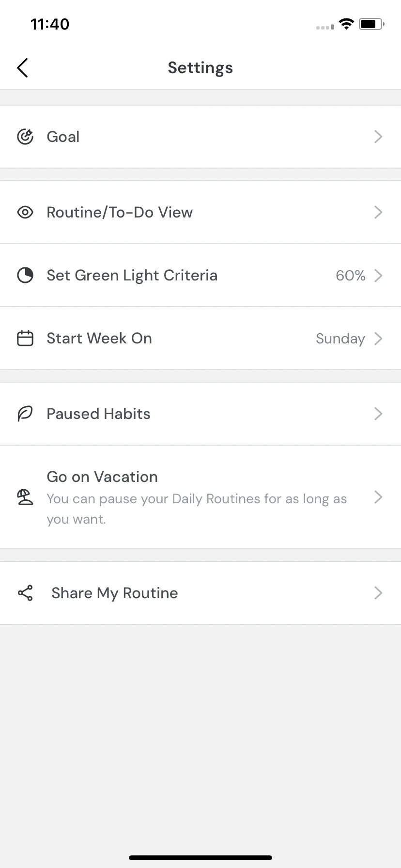Expand the Routine/To-Do View chevron
The image size is (401, 868).
(x=379, y=212)
